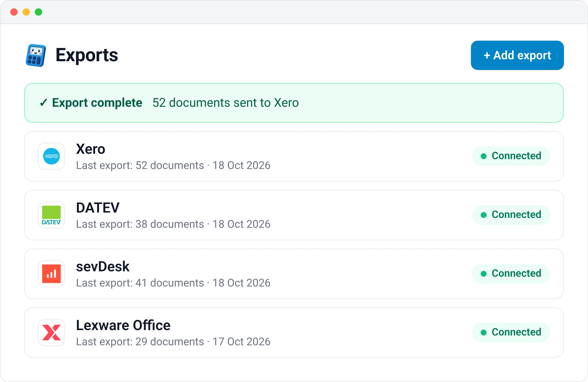Select the Xero export name
The image size is (588, 382).
[x=91, y=149]
